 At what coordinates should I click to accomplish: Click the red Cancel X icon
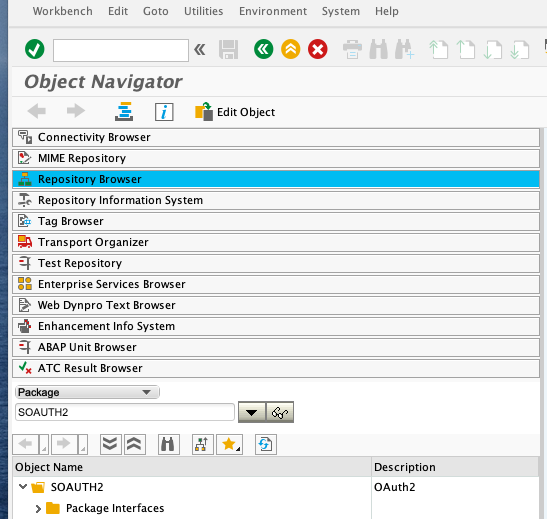point(317,49)
